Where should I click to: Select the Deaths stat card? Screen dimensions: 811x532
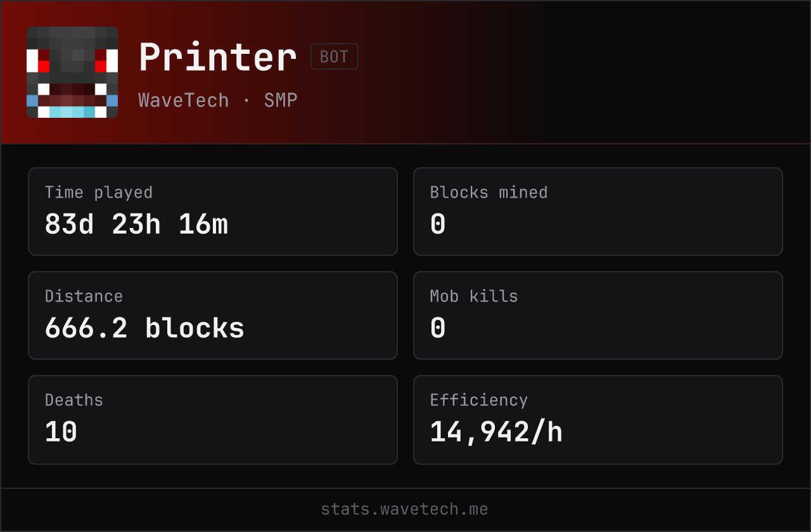coord(213,420)
